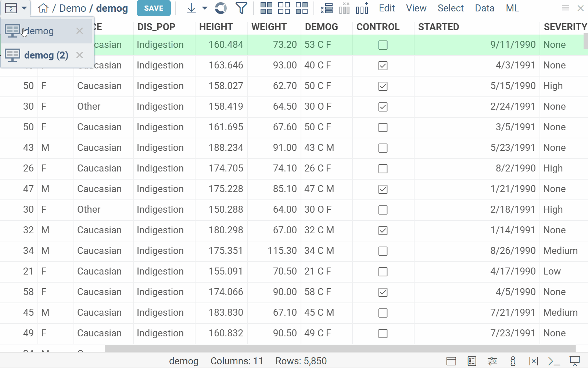Click the variables |x| icon
This screenshot has height=368, width=588.
(533, 361)
